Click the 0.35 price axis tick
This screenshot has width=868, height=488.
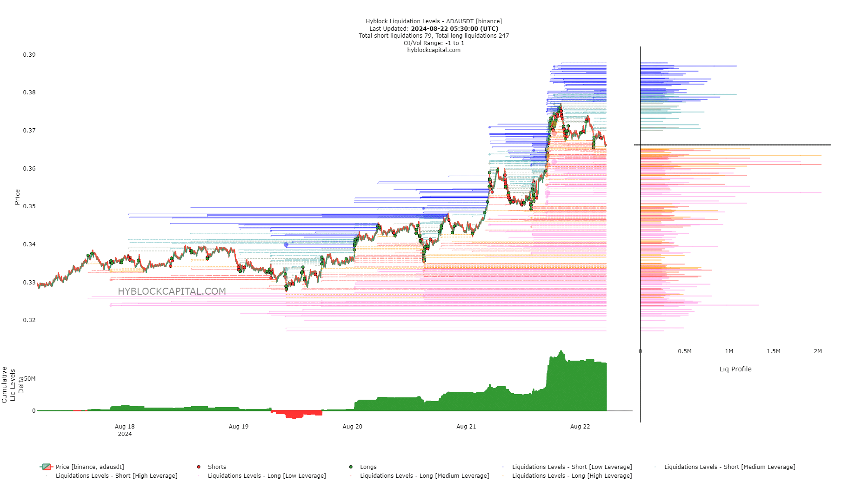point(29,206)
